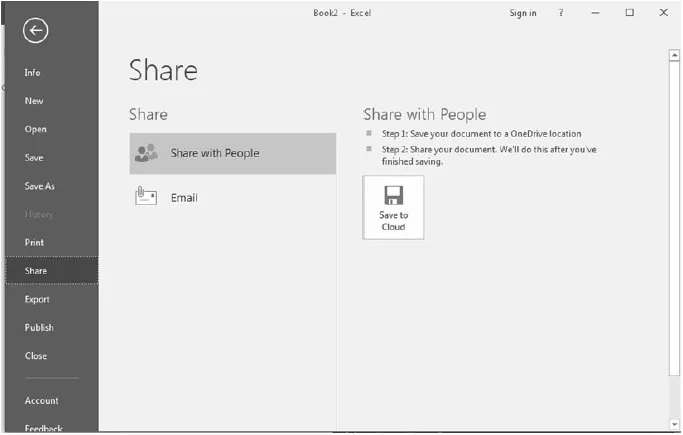
Task: Open the Print page
Action: [35, 242]
